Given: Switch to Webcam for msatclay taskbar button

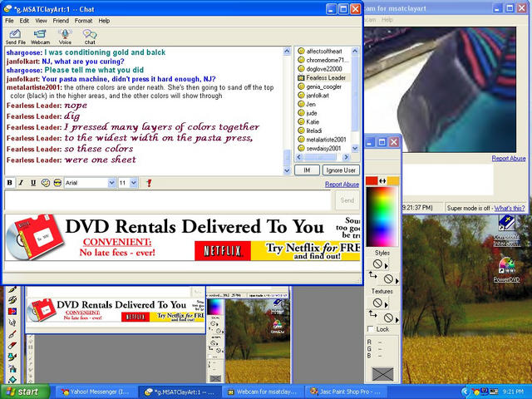Looking at the screenshot, I should tap(263, 392).
